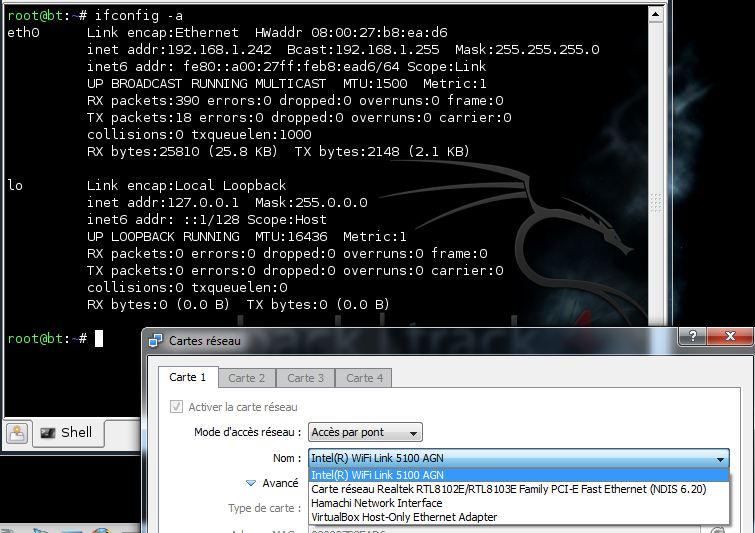Click 'Link encap:Local Loopback' text
Viewport: 755px width, 533px height.
pos(187,185)
